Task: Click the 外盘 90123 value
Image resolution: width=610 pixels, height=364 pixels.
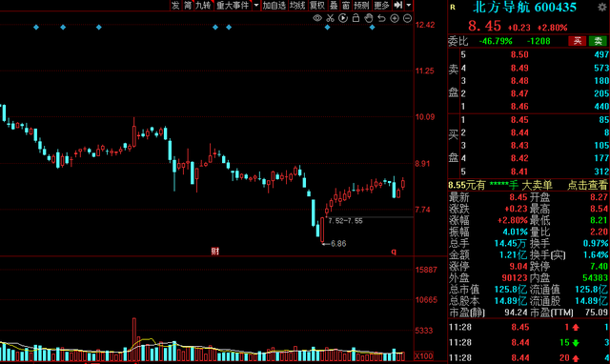Action: [x=515, y=278]
